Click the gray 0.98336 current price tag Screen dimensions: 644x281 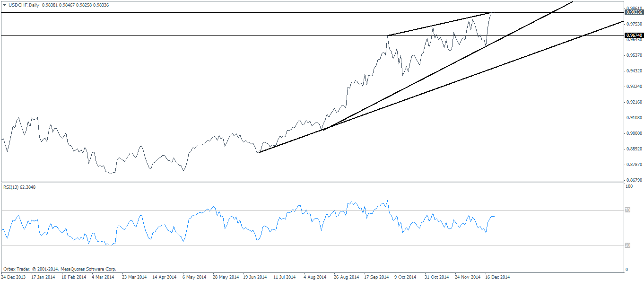coord(634,12)
